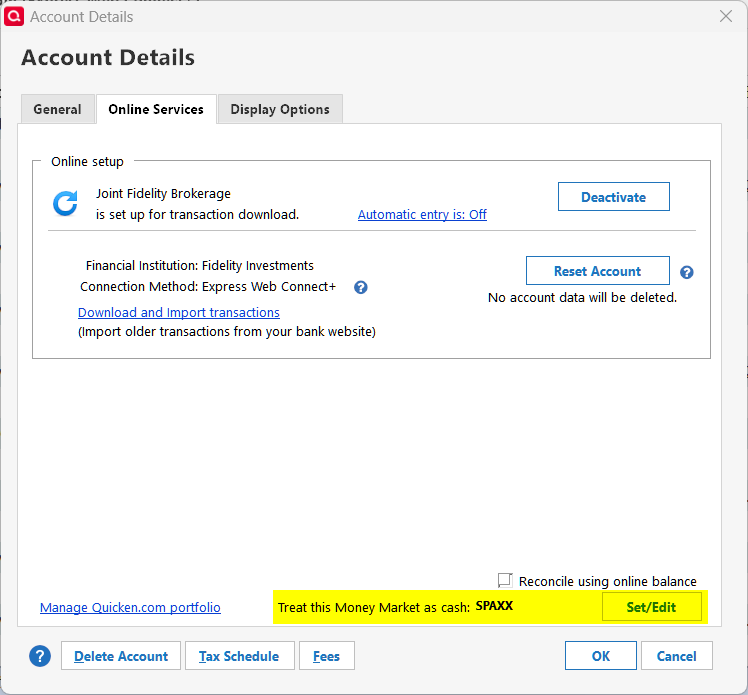Open the Tax Schedule button

tap(239, 656)
